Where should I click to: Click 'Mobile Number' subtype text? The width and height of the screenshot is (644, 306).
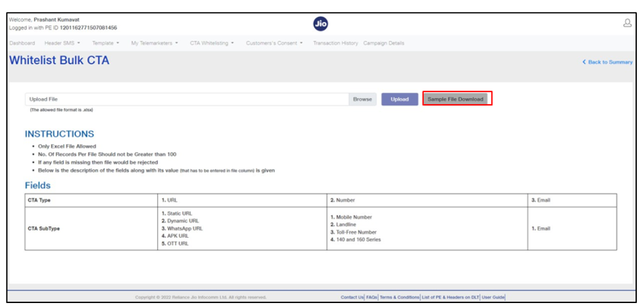pyautogui.click(x=354, y=217)
